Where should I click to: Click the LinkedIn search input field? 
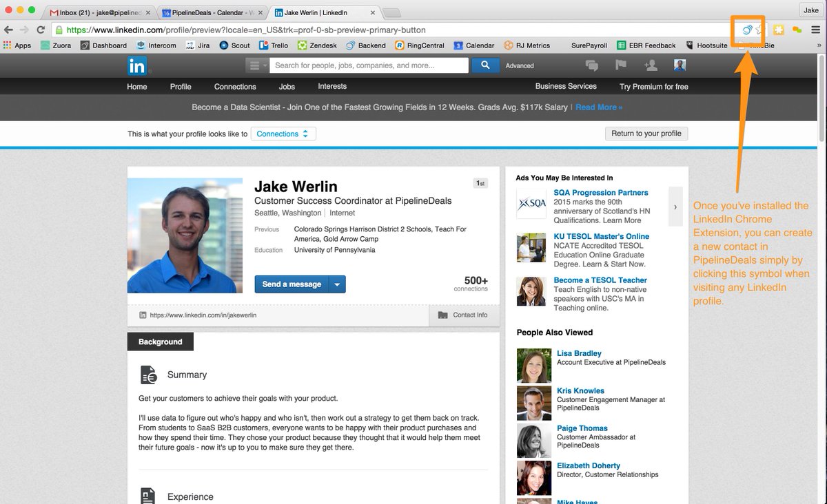[369, 65]
